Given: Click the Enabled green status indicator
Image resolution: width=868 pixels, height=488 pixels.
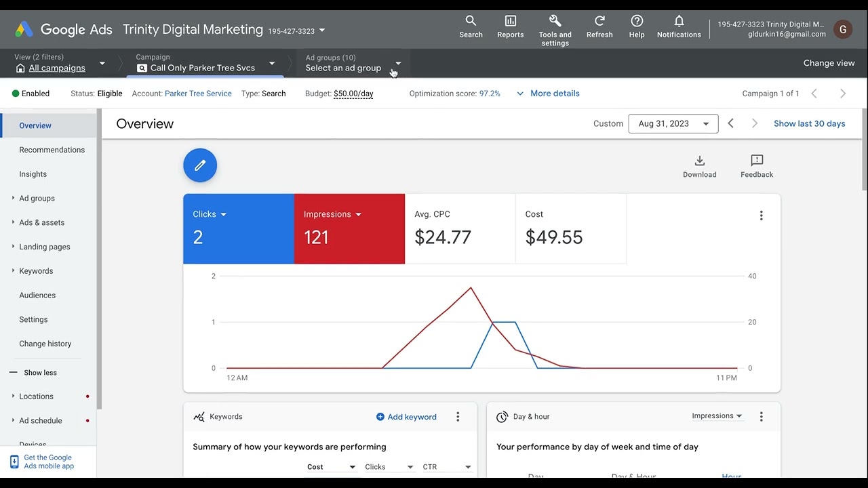Looking at the screenshot, I should click(x=16, y=94).
